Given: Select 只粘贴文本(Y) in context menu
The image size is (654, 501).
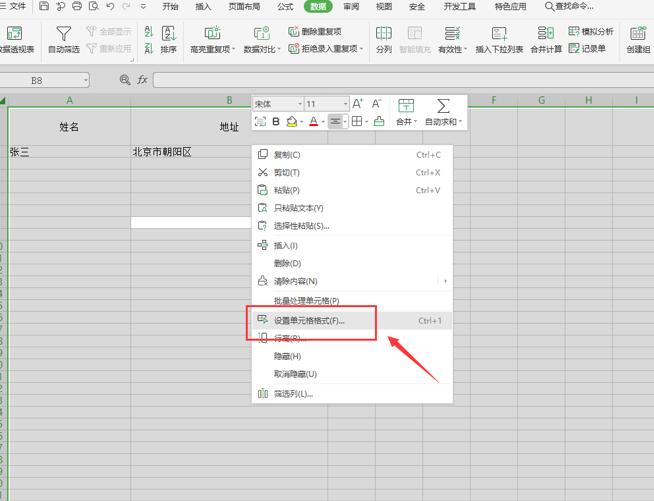Looking at the screenshot, I should coord(352,208).
